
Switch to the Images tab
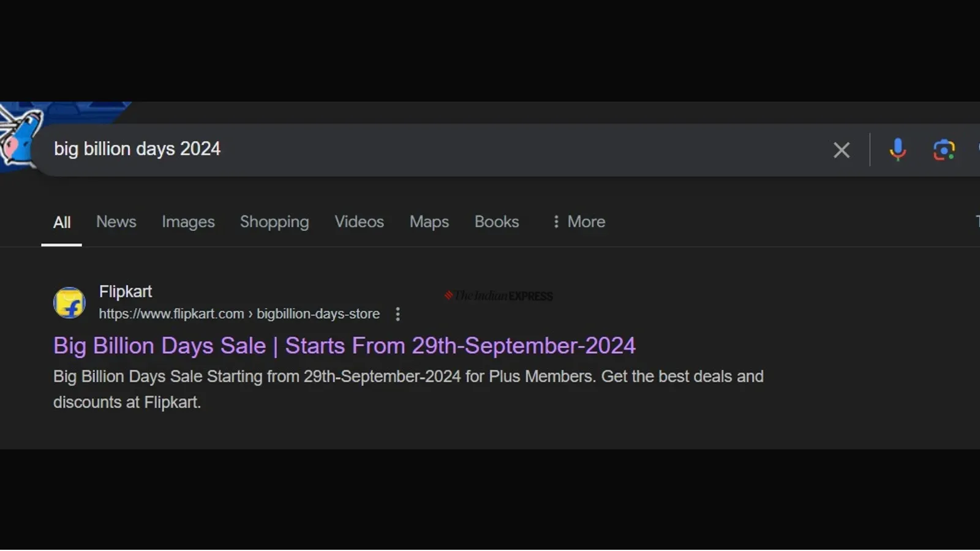[x=188, y=222]
